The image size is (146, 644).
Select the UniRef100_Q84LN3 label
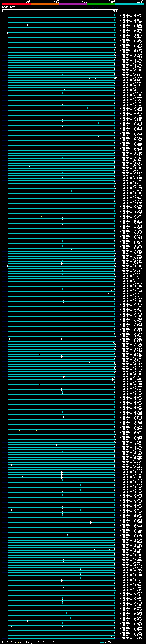pos(131,82)
